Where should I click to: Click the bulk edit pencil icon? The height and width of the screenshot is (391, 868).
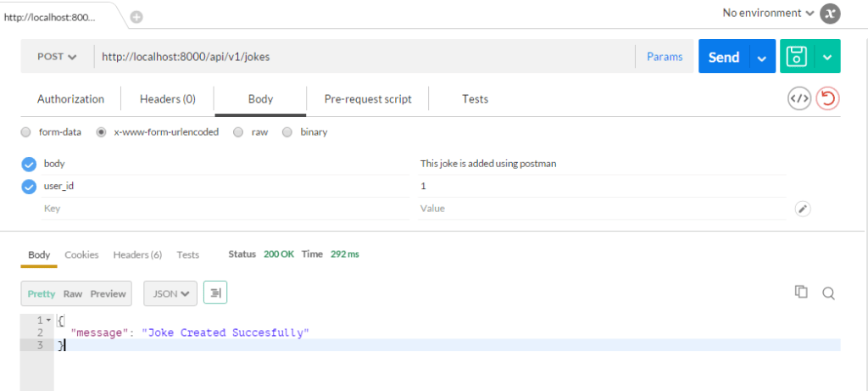pyautogui.click(x=803, y=209)
